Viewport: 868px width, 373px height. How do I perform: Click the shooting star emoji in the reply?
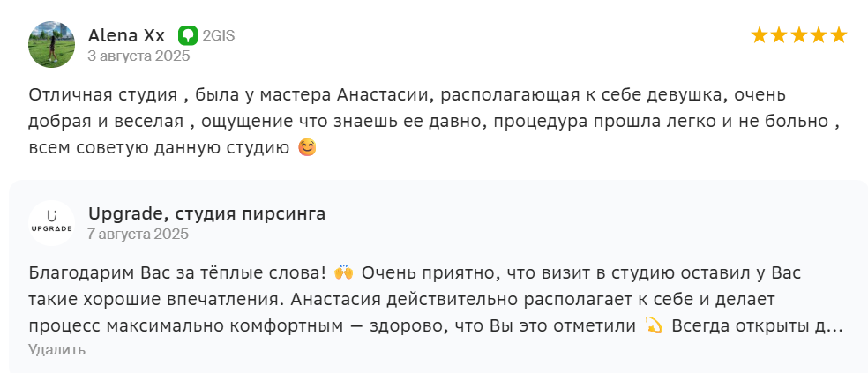[x=654, y=325]
